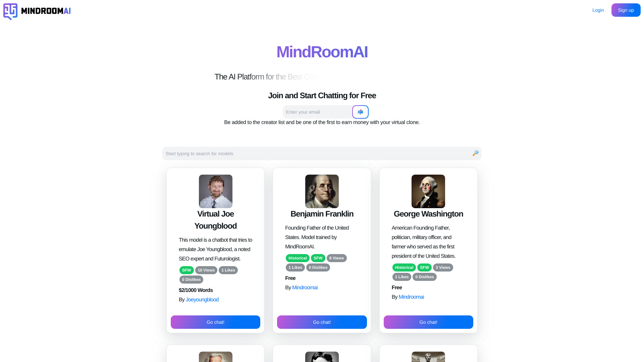Click the Login menu item
Viewport: 644px width, 362px height.
(x=598, y=10)
